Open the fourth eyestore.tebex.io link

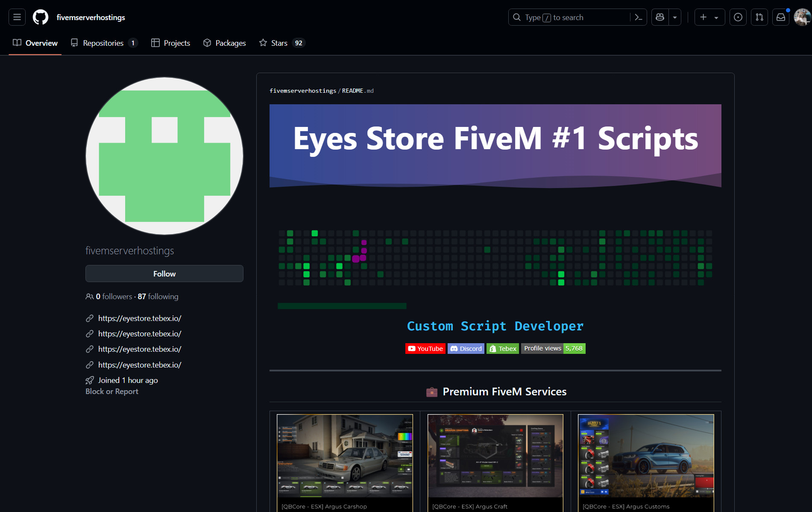(x=140, y=365)
